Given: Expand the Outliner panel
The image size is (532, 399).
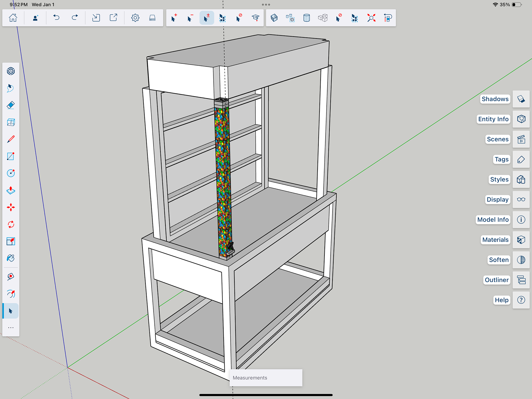Looking at the screenshot, I should pyautogui.click(x=521, y=280).
